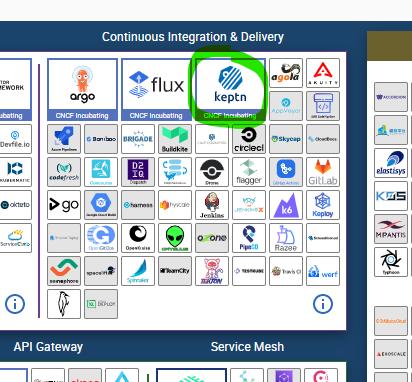Open the Jenkins butler tile

point(212,205)
